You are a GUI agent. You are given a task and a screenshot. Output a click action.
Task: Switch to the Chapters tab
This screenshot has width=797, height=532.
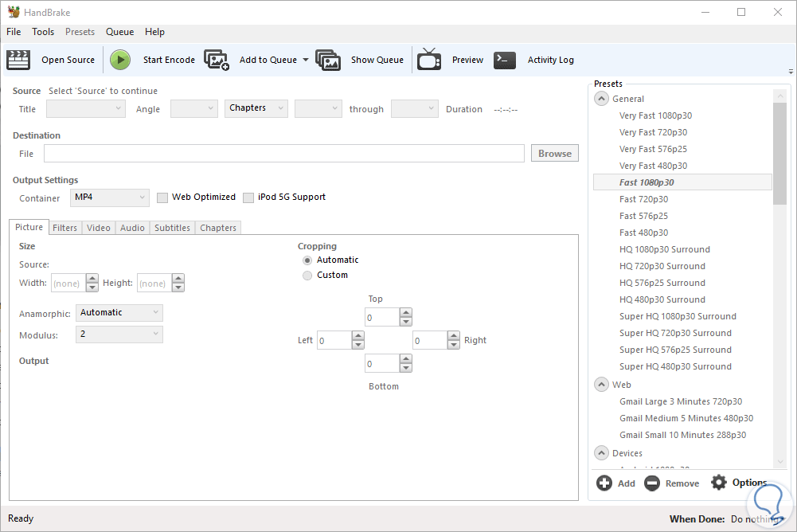[218, 228]
